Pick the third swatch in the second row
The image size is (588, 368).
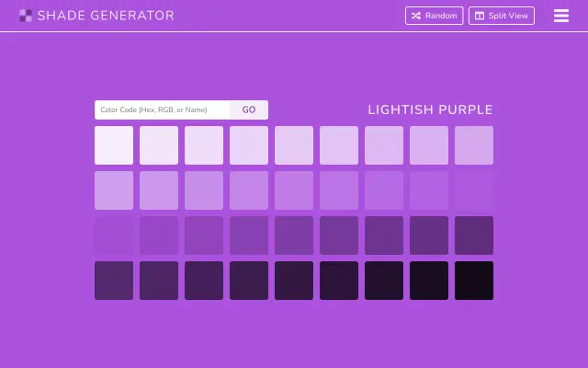[x=204, y=190]
